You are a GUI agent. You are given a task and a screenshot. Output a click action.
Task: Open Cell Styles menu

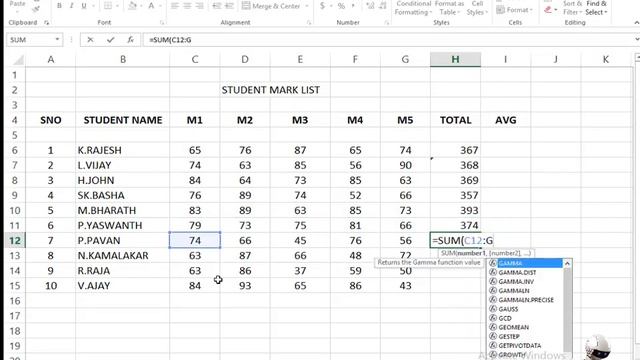(x=477, y=8)
